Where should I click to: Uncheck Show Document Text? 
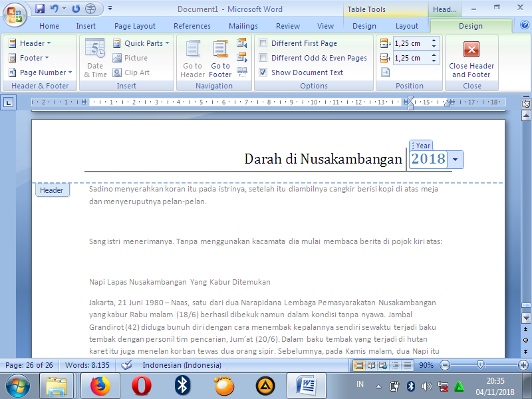pyautogui.click(x=263, y=72)
